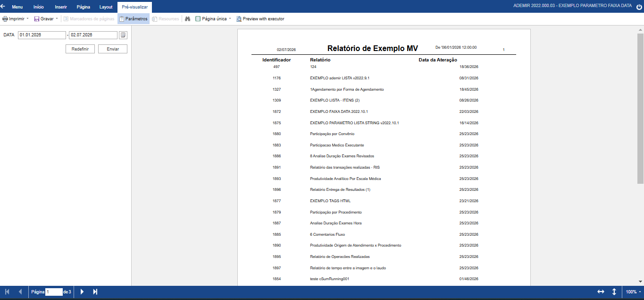Open the 100% zoom dropdown
The height and width of the screenshot is (300, 644).
tap(633, 292)
